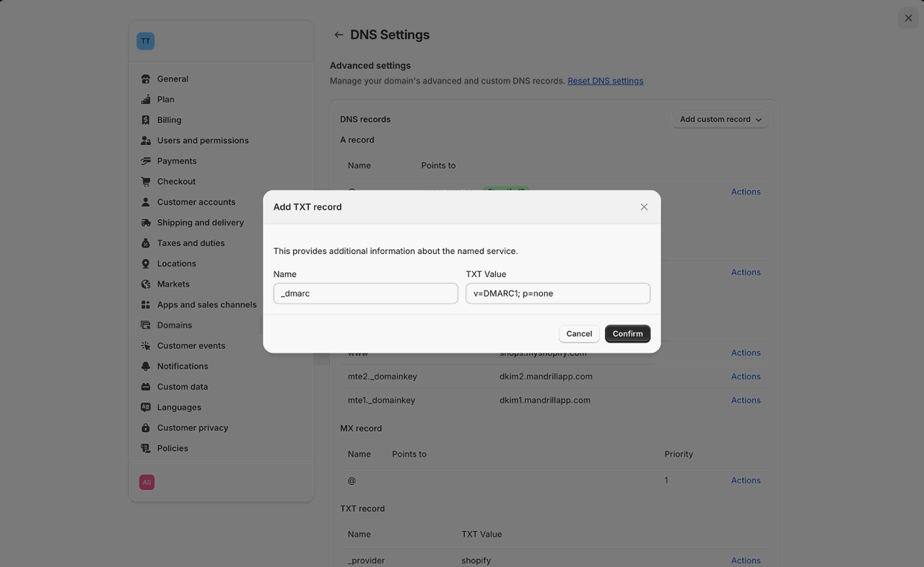Image resolution: width=924 pixels, height=567 pixels.
Task: Click the Name field containing _dmarc
Action: [365, 294]
